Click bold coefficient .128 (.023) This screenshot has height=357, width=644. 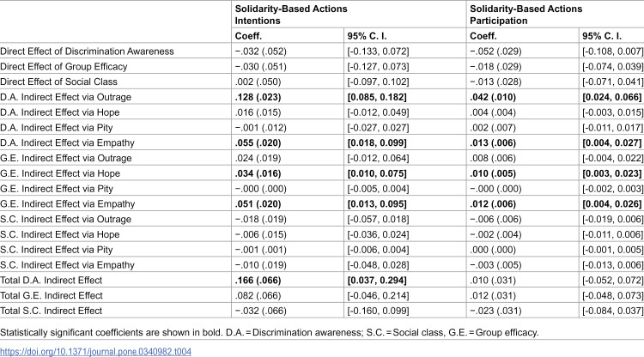258,97
